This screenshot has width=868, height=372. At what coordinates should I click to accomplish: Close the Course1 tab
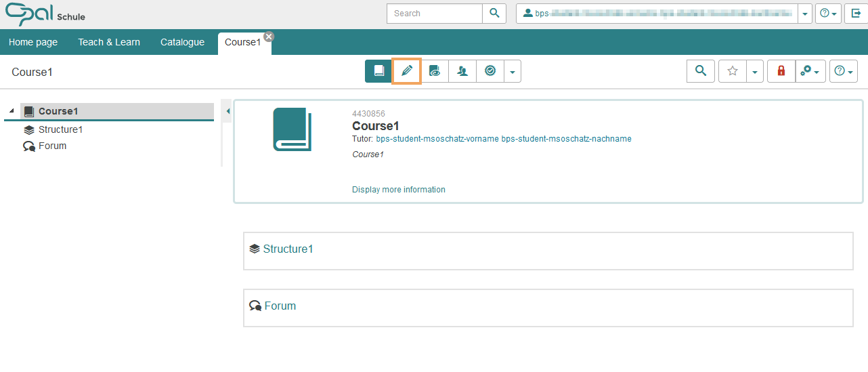click(x=269, y=37)
